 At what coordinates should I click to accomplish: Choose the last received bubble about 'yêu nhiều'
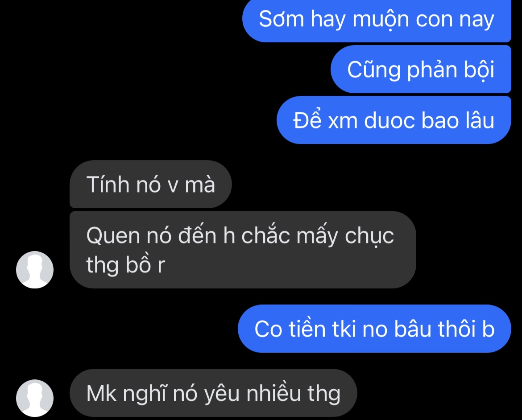coord(213,393)
